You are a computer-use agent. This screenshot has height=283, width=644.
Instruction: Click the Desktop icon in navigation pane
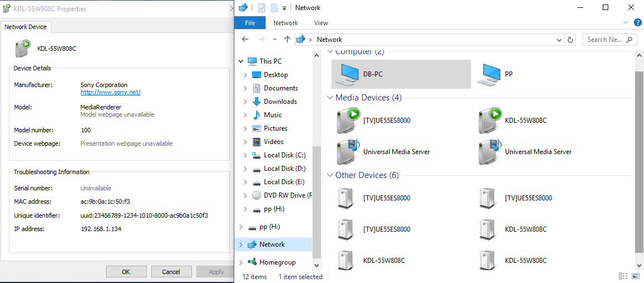point(257,75)
